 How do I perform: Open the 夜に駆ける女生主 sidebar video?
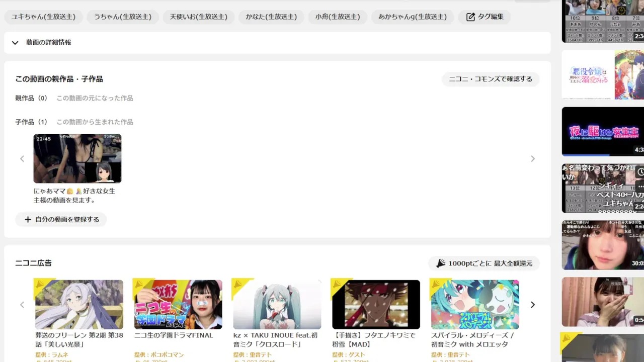point(603,131)
